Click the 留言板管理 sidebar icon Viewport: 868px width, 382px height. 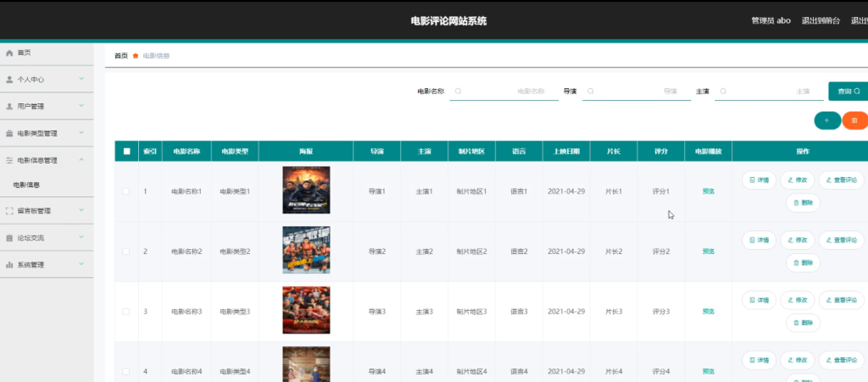click(8, 211)
